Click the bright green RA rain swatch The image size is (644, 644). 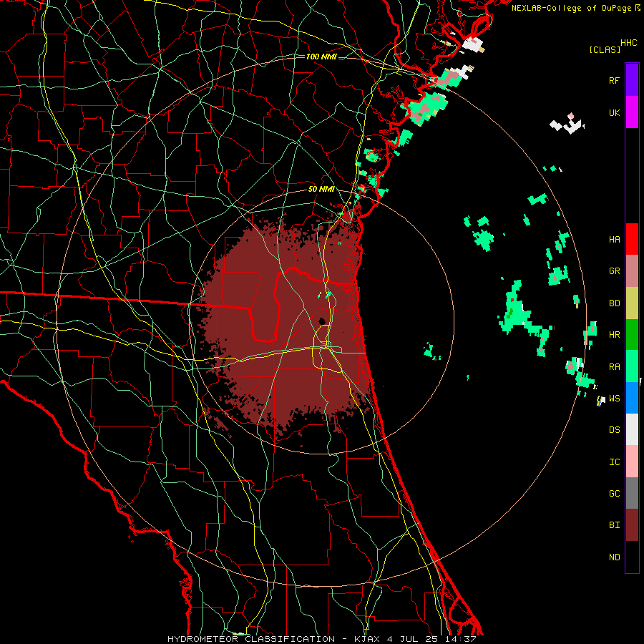(x=632, y=366)
